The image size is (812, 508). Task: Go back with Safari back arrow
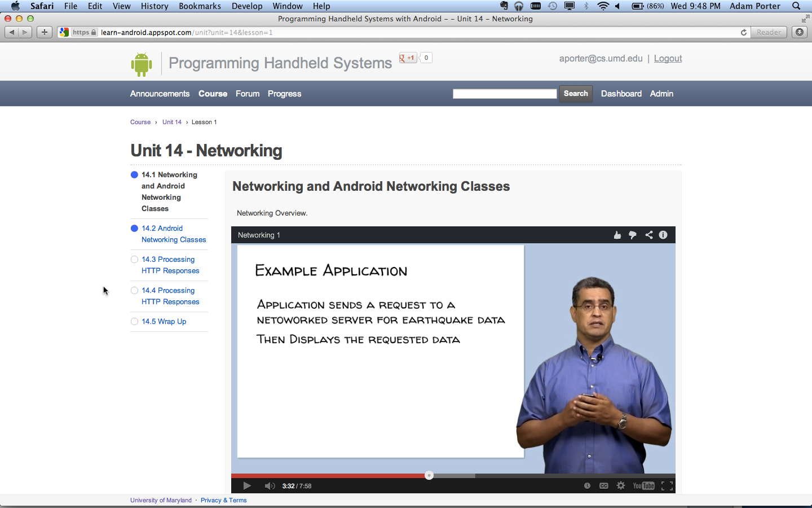[x=12, y=32]
